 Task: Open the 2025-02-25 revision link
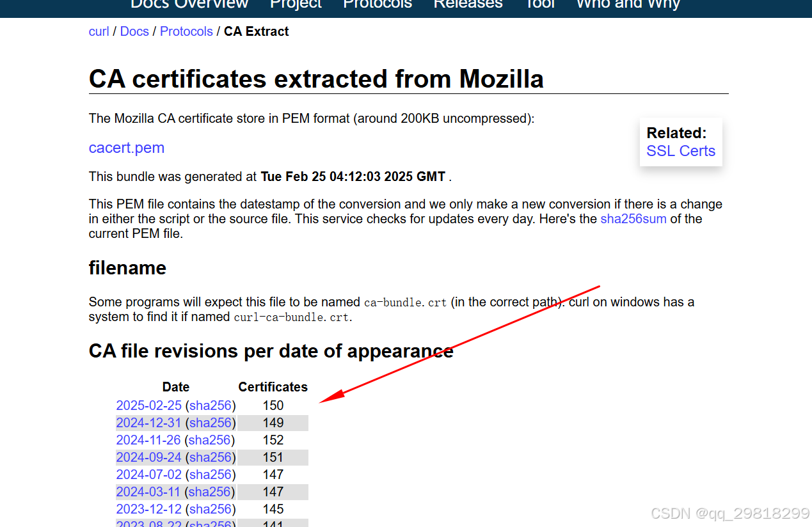click(149, 405)
